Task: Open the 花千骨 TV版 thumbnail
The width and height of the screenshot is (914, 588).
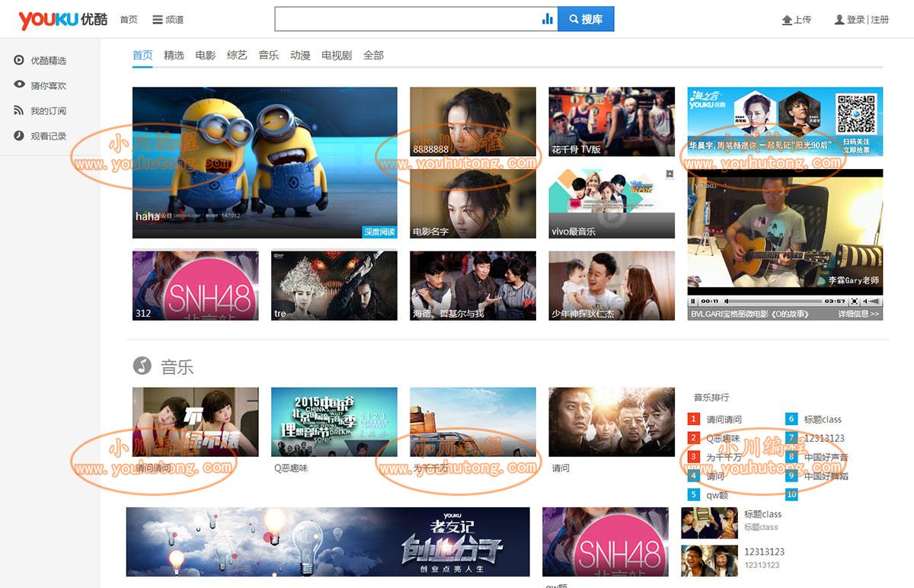Action: pyautogui.click(x=612, y=122)
